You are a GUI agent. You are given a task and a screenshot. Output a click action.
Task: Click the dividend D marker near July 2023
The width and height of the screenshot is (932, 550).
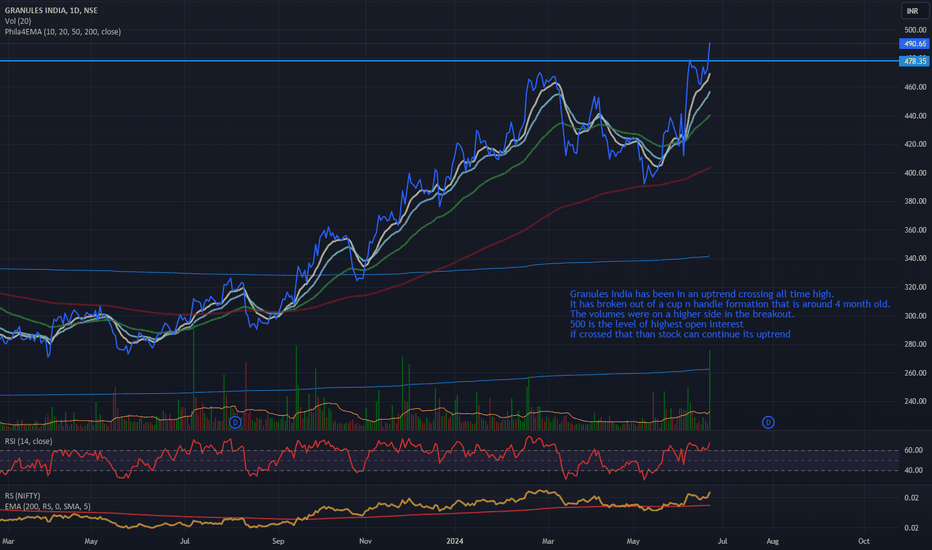pos(235,422)
